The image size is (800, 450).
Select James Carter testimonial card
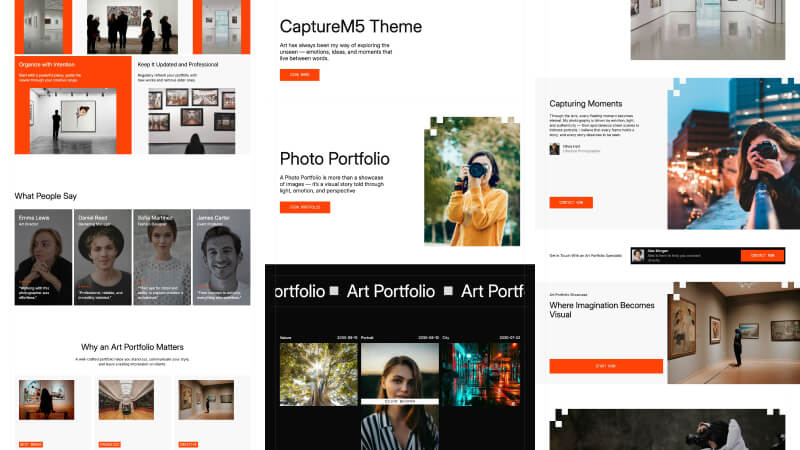click(221, 257)
